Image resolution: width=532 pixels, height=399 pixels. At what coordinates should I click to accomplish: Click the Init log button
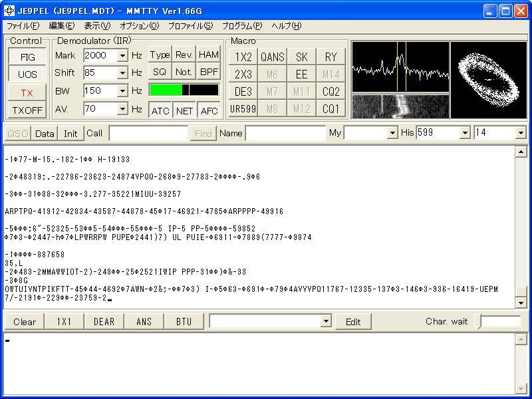[70, 134]
